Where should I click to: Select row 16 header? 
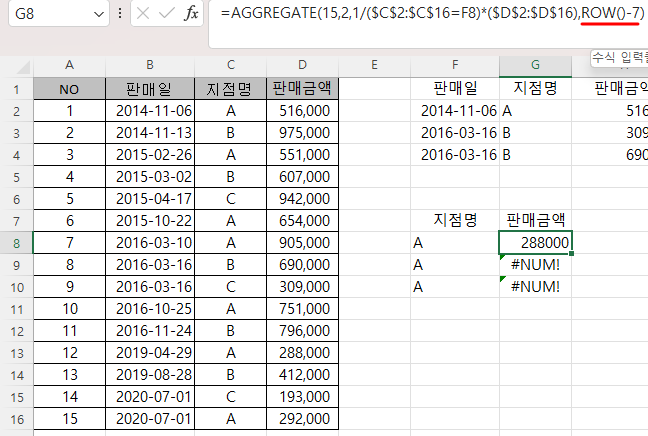pos(17,419)
